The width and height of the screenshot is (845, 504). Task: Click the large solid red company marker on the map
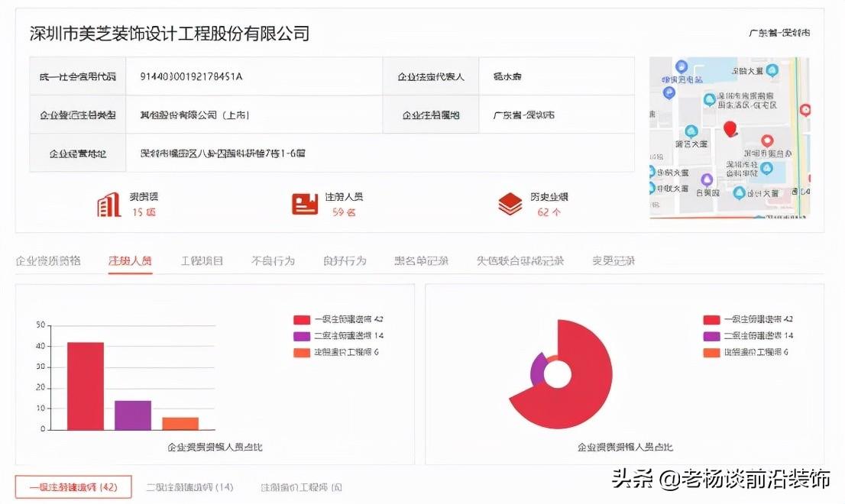730,129
